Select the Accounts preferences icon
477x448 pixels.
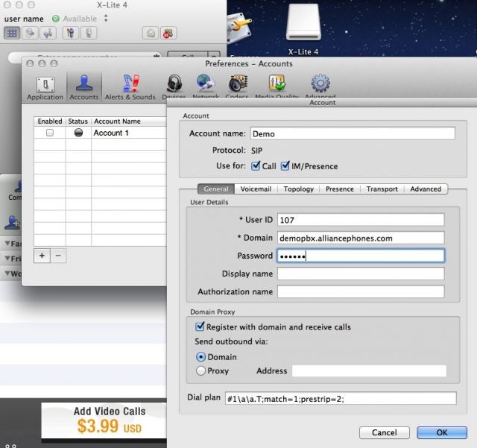(84, 83)
